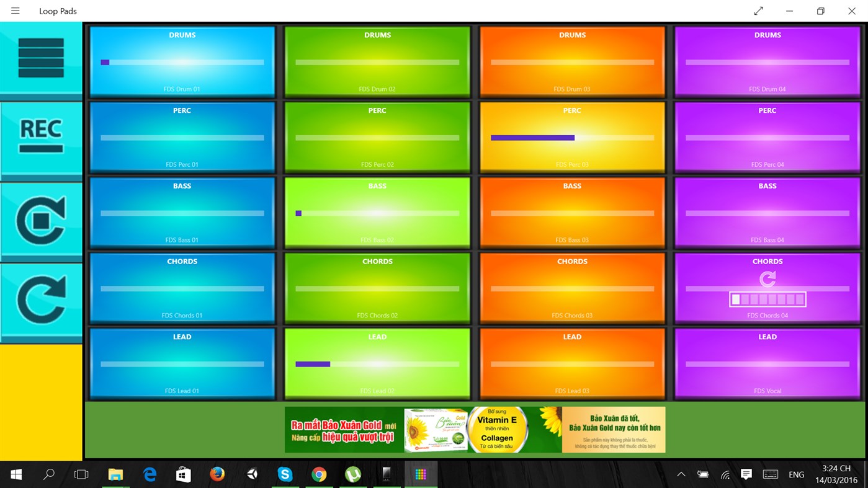
Task: Click the progress bar on FDS Chords 04
Action: 767,299
